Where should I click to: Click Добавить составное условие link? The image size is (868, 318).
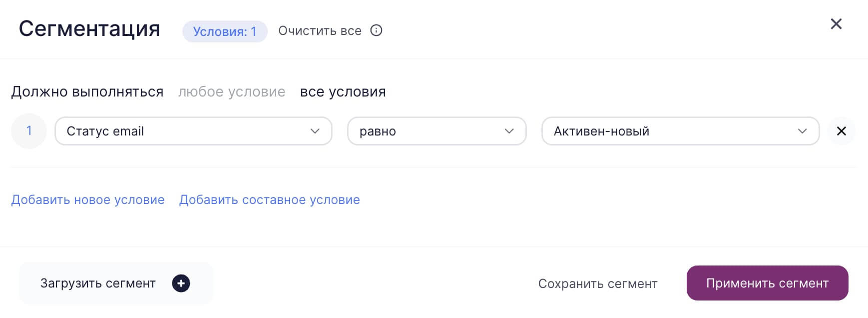(270, 200)
